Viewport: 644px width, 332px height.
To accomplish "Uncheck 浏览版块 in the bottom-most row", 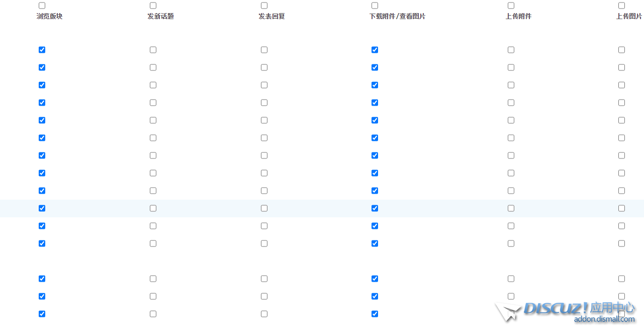I will point(42,314).
